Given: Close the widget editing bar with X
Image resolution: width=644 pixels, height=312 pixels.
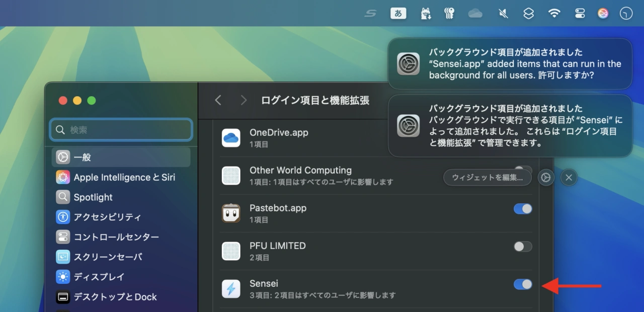Looking at the screenshot, I should [x=569, y=178].
